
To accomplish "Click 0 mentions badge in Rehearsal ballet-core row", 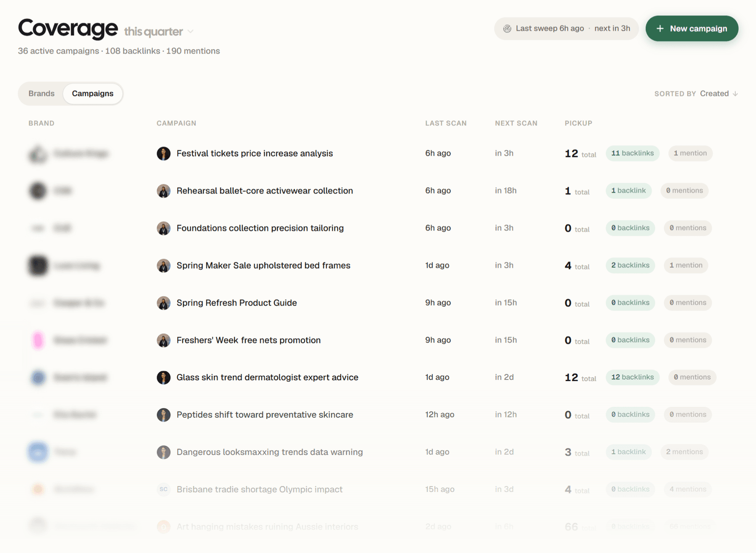I will tap(684, 191).
